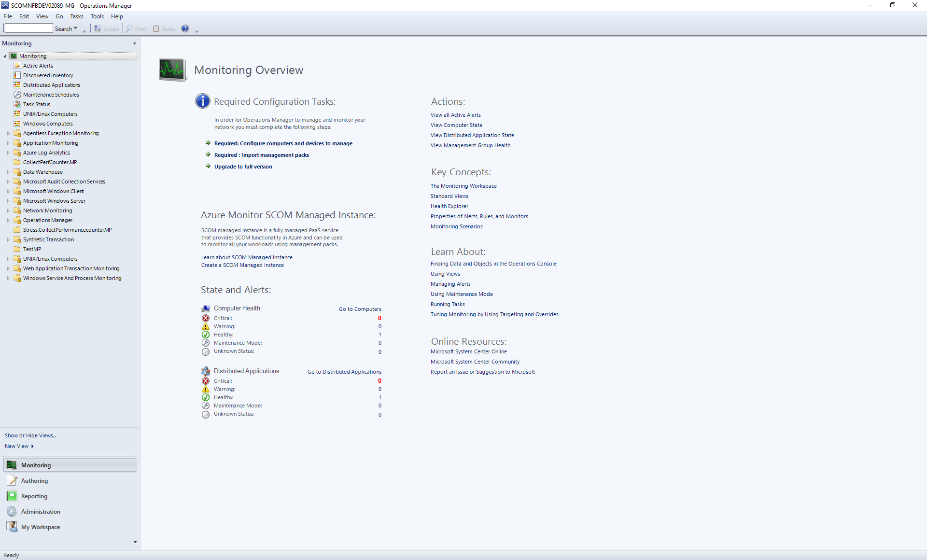Screen dimensions: 927x560
Task: Click the Search input field
Action: click(30, 29)
